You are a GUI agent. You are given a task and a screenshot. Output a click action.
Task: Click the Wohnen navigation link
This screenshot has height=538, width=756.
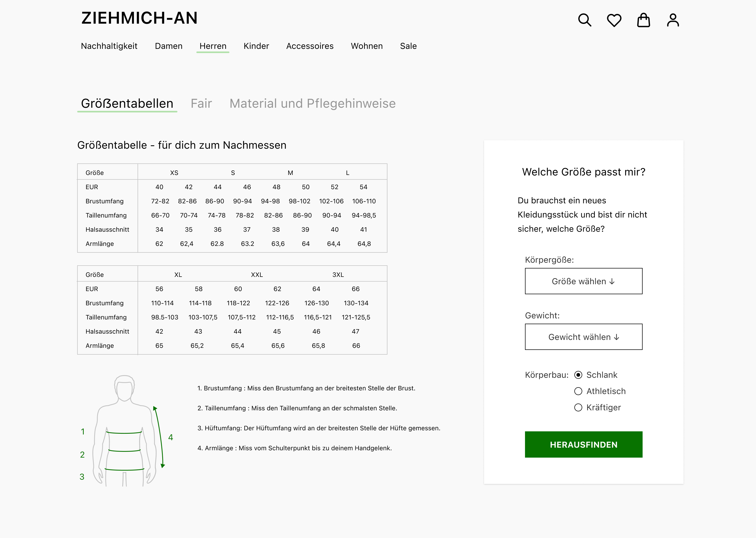tap(367, 46)
